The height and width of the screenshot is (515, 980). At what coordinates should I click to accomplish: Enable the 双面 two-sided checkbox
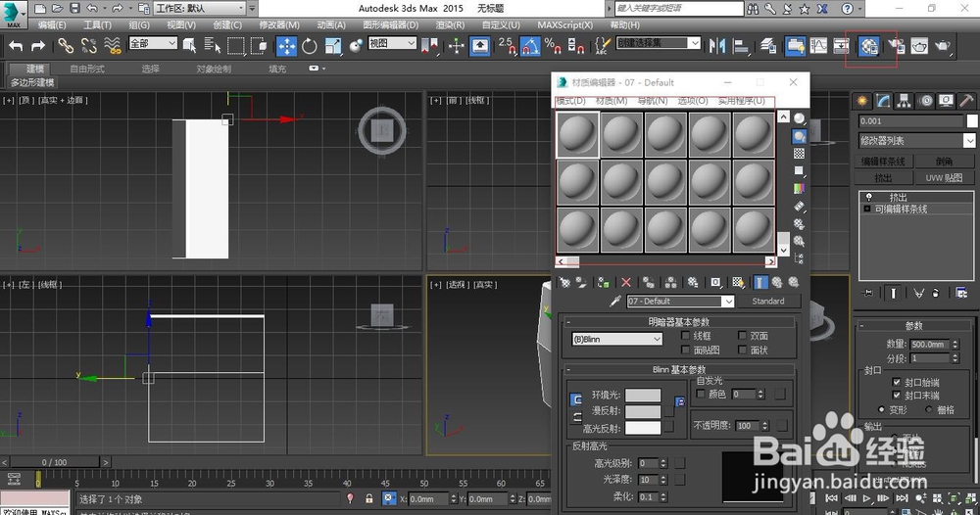coord(742,336)
